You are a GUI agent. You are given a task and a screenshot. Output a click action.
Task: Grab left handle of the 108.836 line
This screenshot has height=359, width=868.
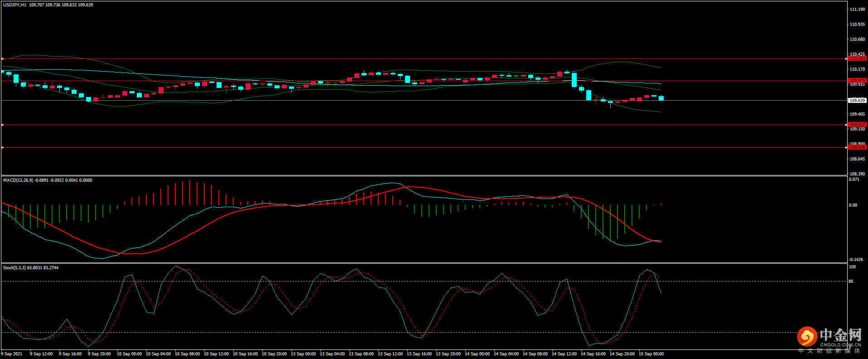(2, 147)
